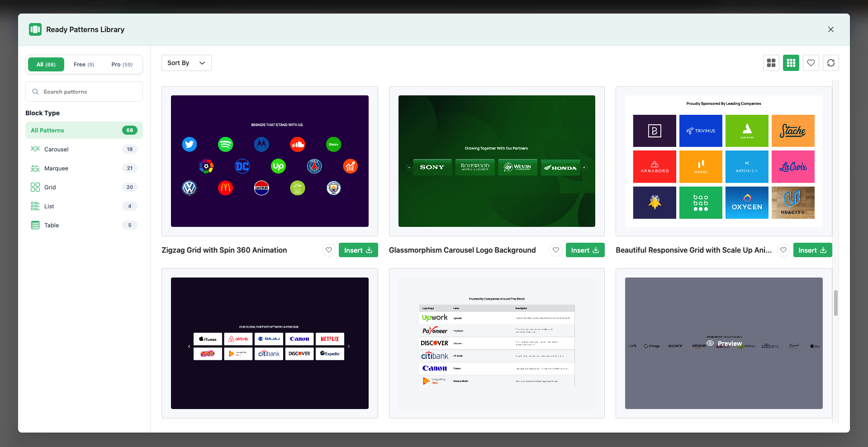868x447 pixels.
Task: Filter by Table block type
Action: 84,225
